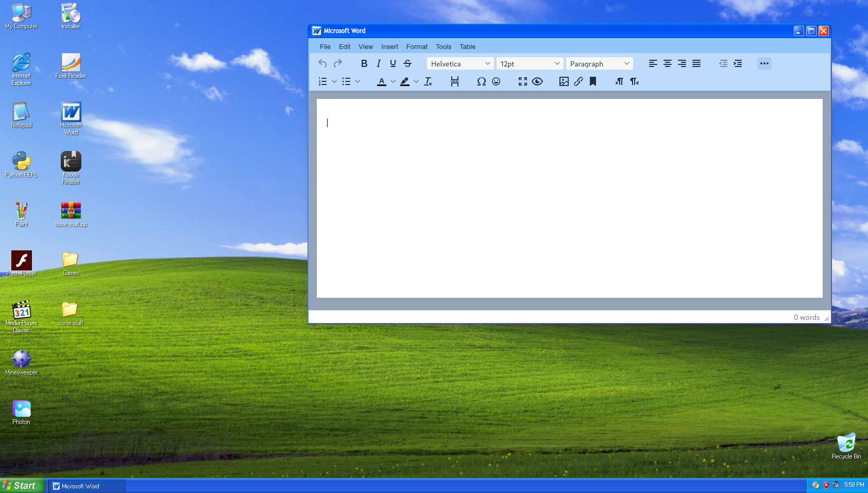Insert an anchor bookmark
Screen dimensions: 868x493
coord(593,81)
